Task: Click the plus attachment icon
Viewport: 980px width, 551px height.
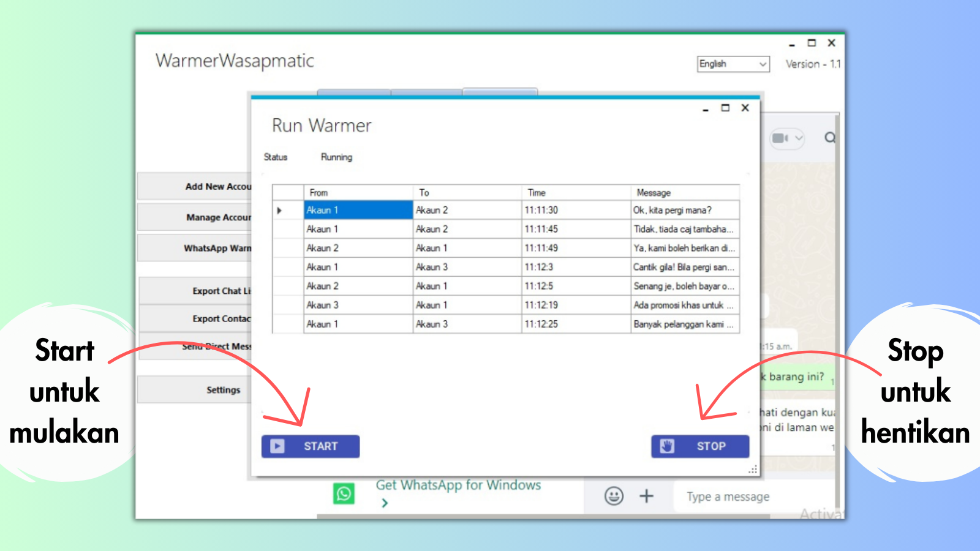Action: [x=647, y=496]
